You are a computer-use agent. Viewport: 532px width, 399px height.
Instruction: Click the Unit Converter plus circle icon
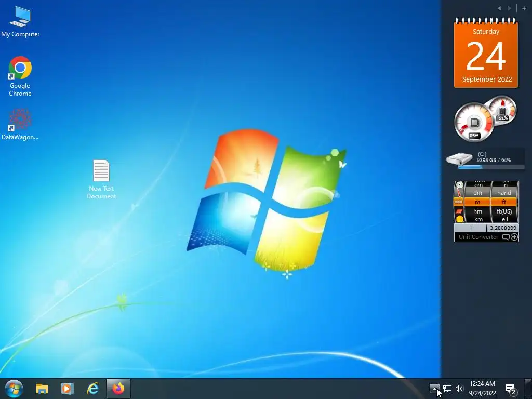coord(514,237)
